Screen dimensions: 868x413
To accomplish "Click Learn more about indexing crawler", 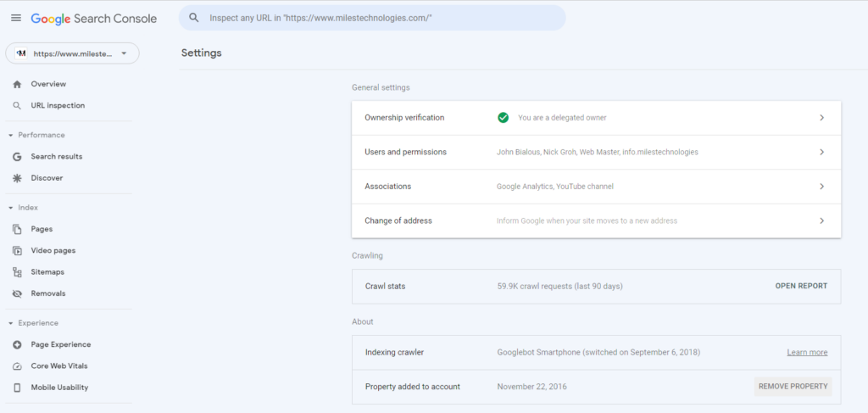I will click(x=807, y=352).
